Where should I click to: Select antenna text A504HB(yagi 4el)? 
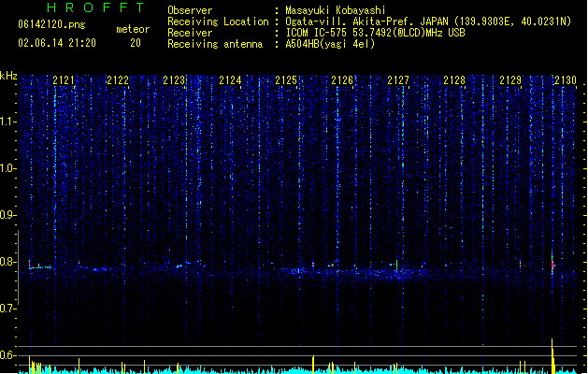coord(330,44)
